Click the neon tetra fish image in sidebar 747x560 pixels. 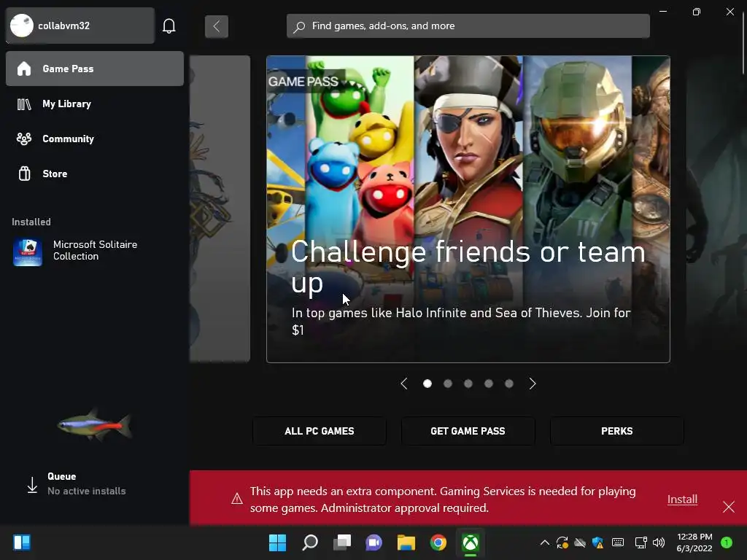coord(94,425)
